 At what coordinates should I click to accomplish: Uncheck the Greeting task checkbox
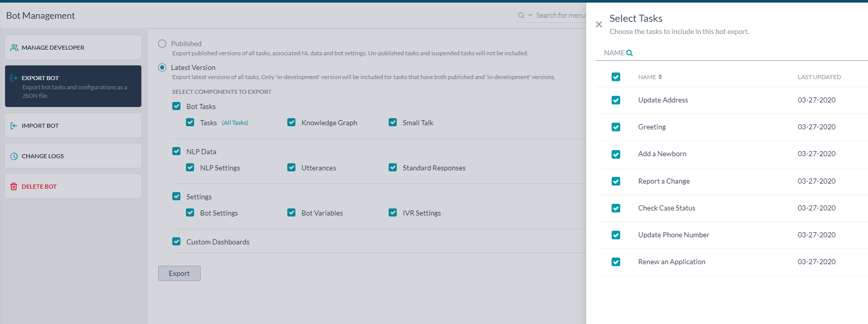(x=616, y=127)
